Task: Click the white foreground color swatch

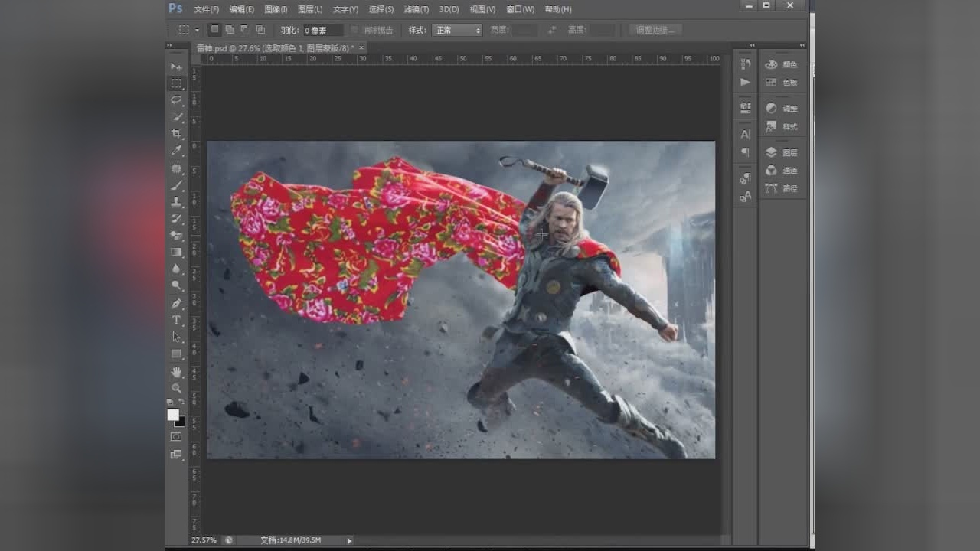Action: point(173,414)
